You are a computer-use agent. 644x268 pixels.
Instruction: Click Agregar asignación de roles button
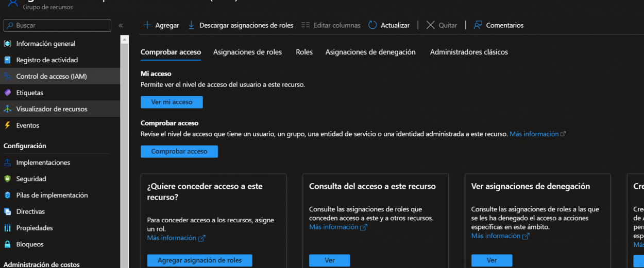pyautogui.click(x=199, y=260)
